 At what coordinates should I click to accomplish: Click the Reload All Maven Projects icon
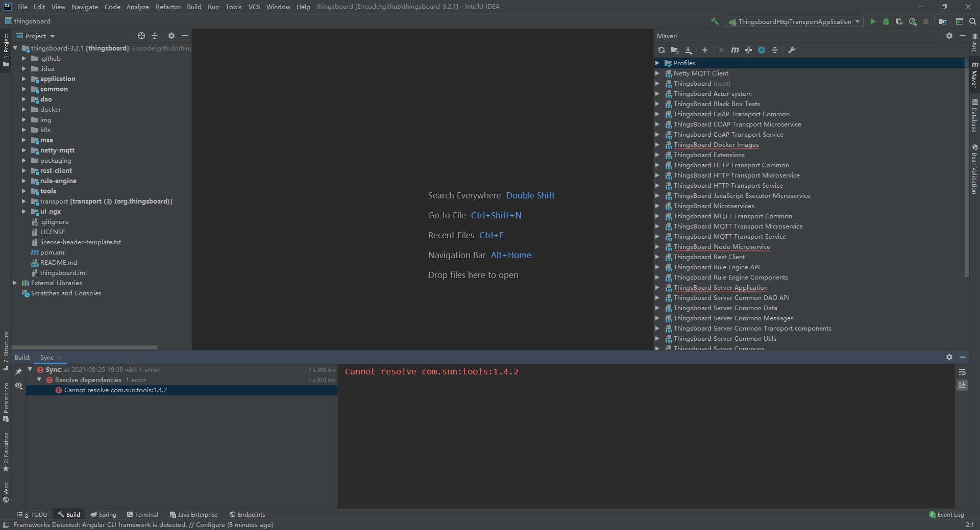[661, 50]
